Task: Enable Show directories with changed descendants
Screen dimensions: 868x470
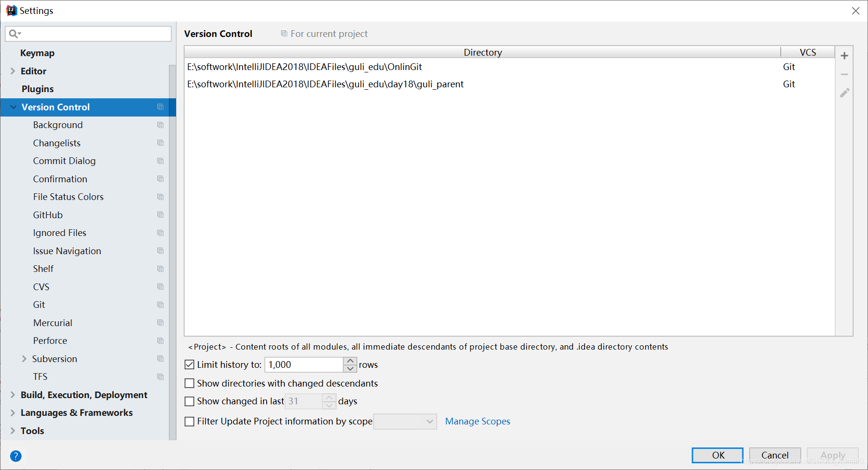Action: (x=189, y=383)
